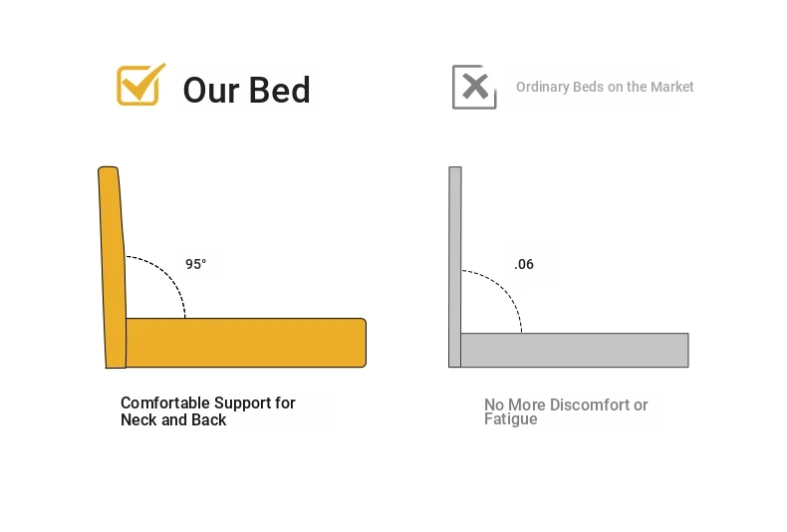The height and width of the screenshot is (532, 787).
Task: Click the yellow mattress base
Action: click(246, 343)
